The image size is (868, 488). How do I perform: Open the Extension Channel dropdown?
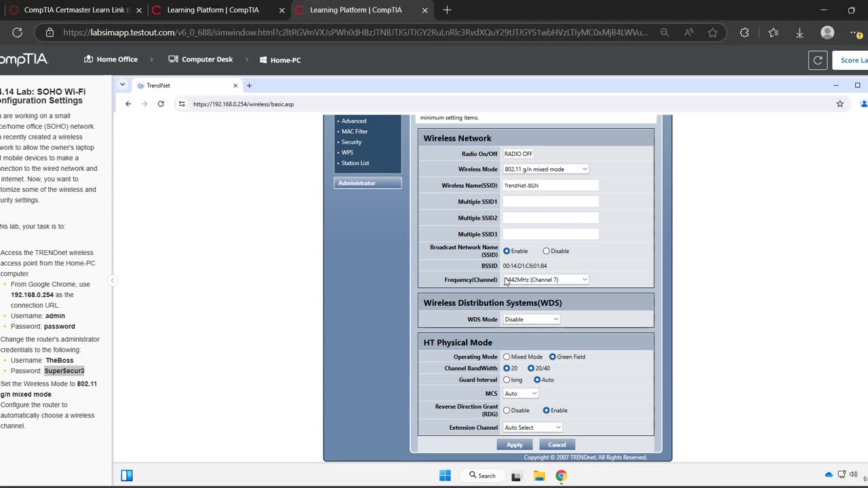532,427
